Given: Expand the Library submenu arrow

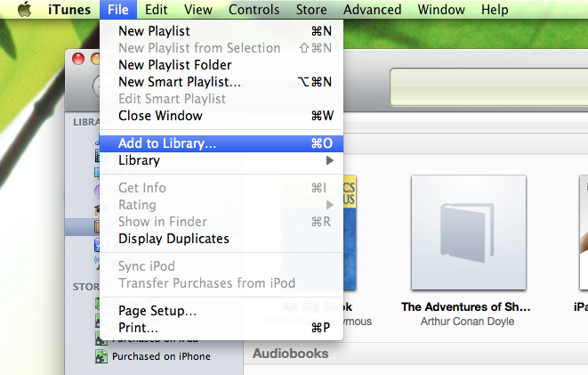Looking at the screenshot, I should tap(330, 160).
